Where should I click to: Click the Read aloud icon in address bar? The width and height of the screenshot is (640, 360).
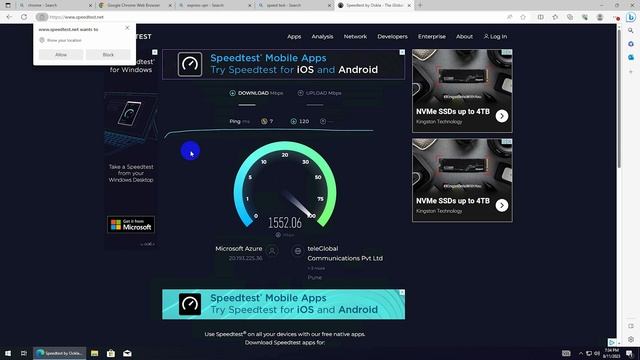point(509,17)
